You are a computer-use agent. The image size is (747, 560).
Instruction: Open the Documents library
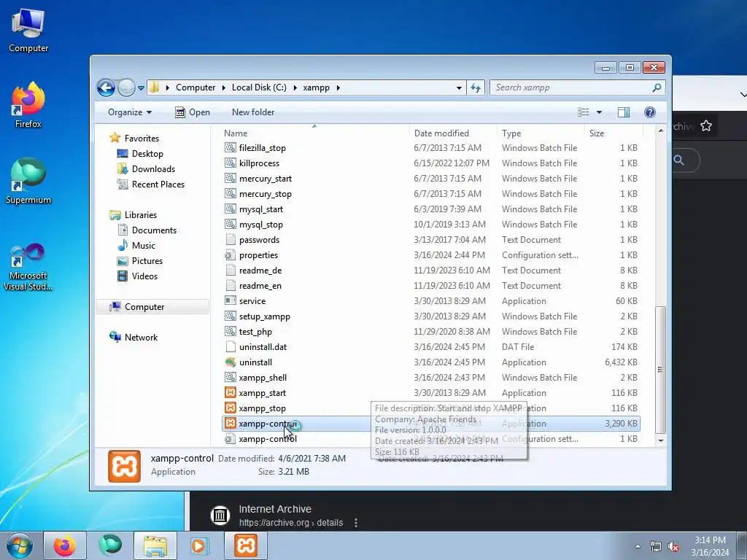[147, 230]
